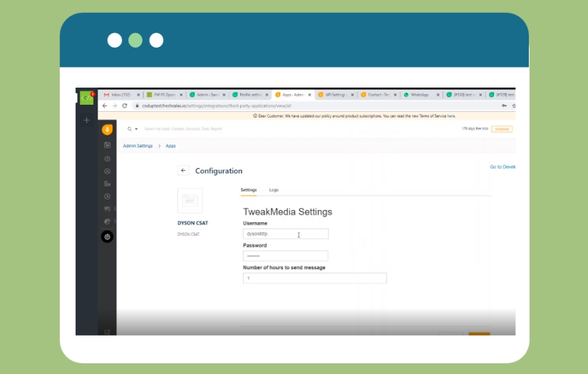Viewport: 588px width, 374px height.
Task: Click the Apps breadcrumb link
Action: coord(171,146)
